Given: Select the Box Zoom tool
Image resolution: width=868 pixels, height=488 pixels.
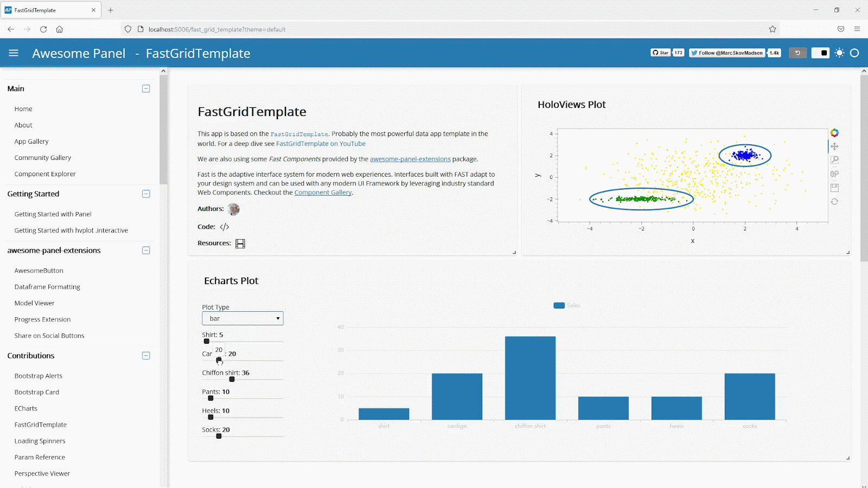Looking at the screenshot, I should [834, 160].
